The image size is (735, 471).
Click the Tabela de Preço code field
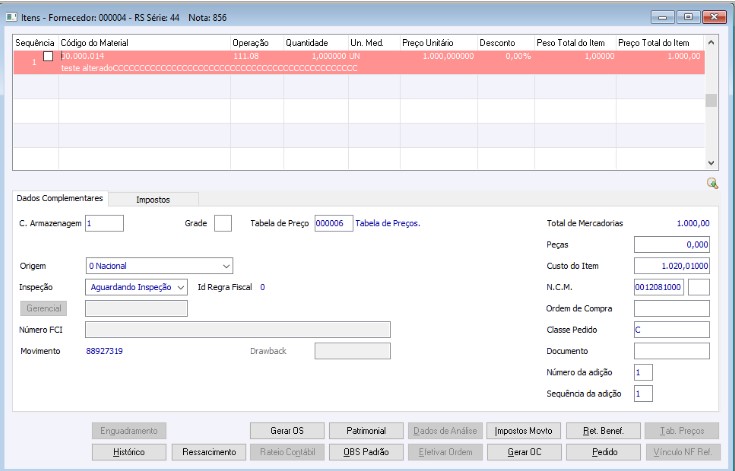point(333,224)
